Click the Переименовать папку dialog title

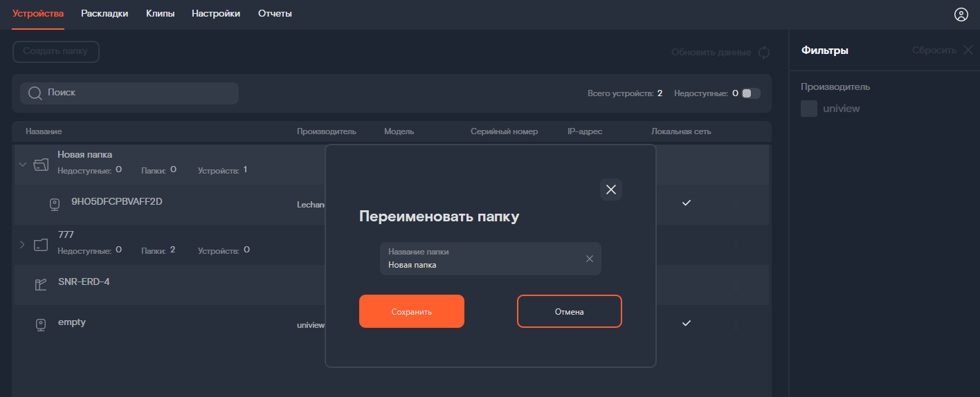(439, 216)
